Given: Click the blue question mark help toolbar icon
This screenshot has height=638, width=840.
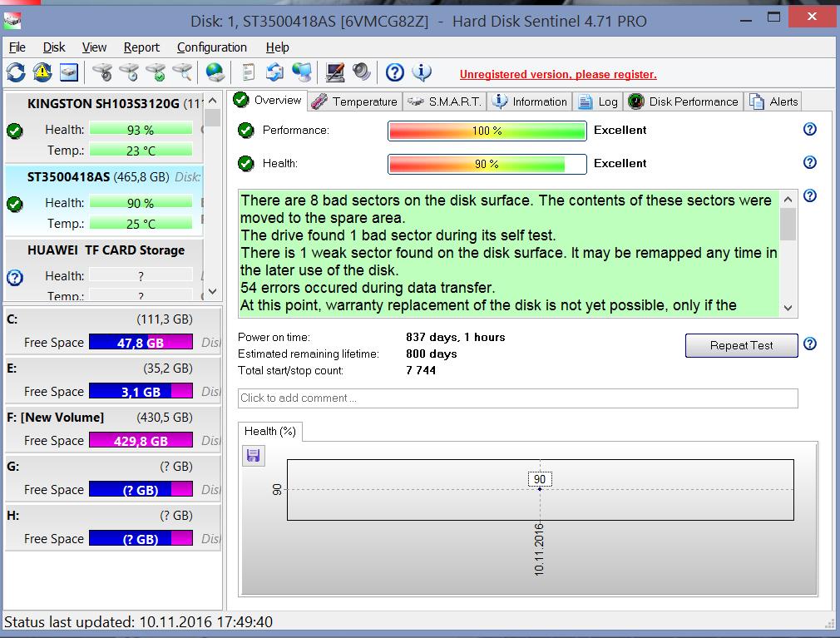Looking at the screenshot, I should (x=395, y=73).
